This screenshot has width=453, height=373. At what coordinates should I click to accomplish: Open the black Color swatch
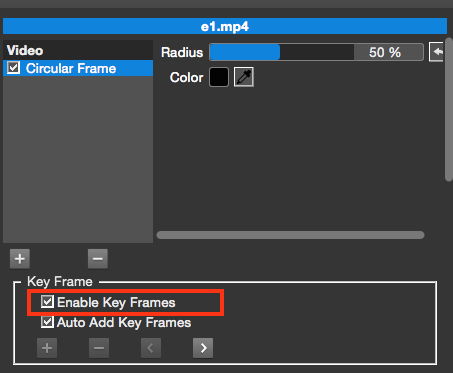coord(219,77)
